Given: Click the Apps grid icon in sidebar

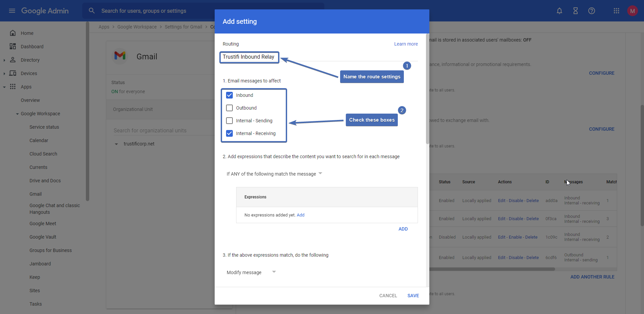Looking at the screenshot, I should pyautogui.click(x=13, y=86).
